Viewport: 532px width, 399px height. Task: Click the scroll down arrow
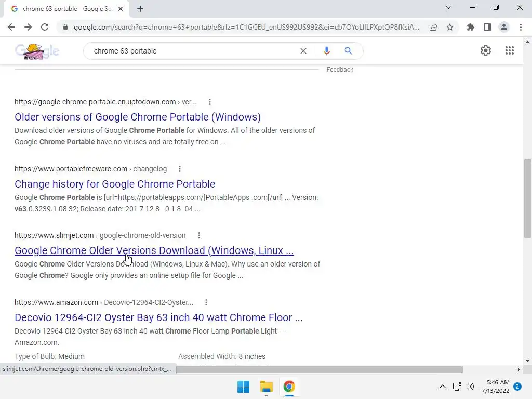click(527, 361)
